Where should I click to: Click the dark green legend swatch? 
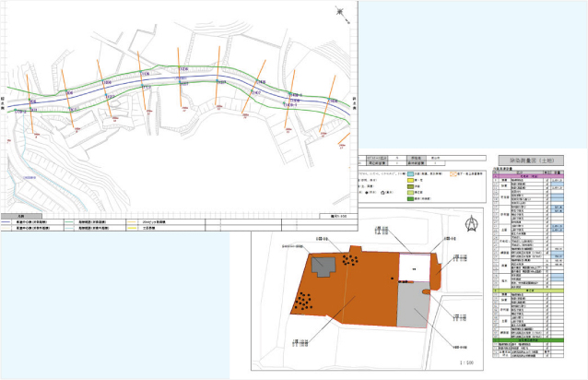coord(410,198)
